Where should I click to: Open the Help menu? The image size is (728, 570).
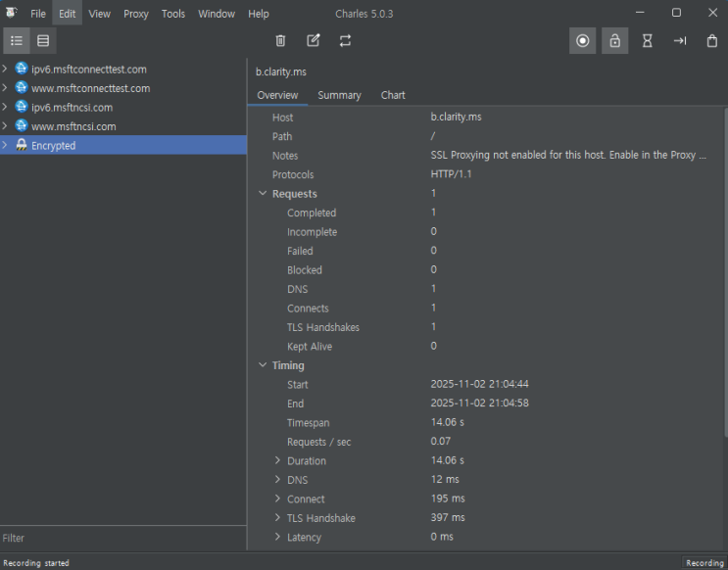click(258, 14)
